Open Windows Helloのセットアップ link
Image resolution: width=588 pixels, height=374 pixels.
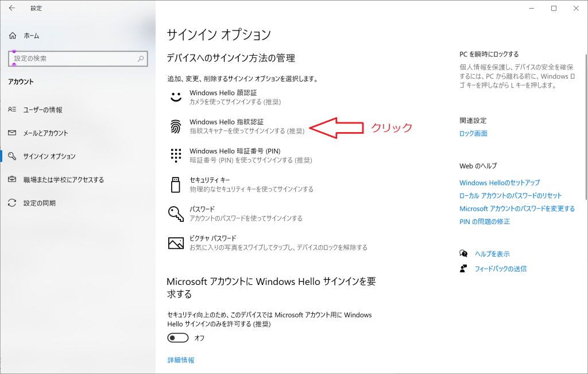click(500, 183)
